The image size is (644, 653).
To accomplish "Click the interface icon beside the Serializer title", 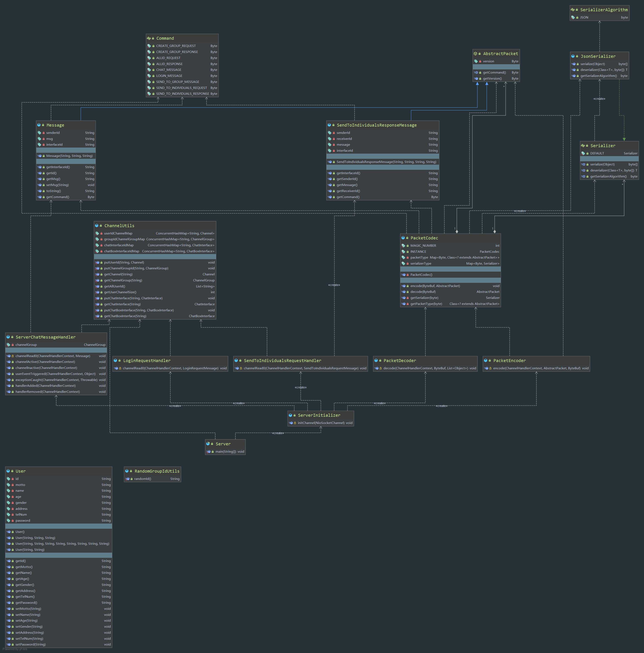I will [583, 145].
